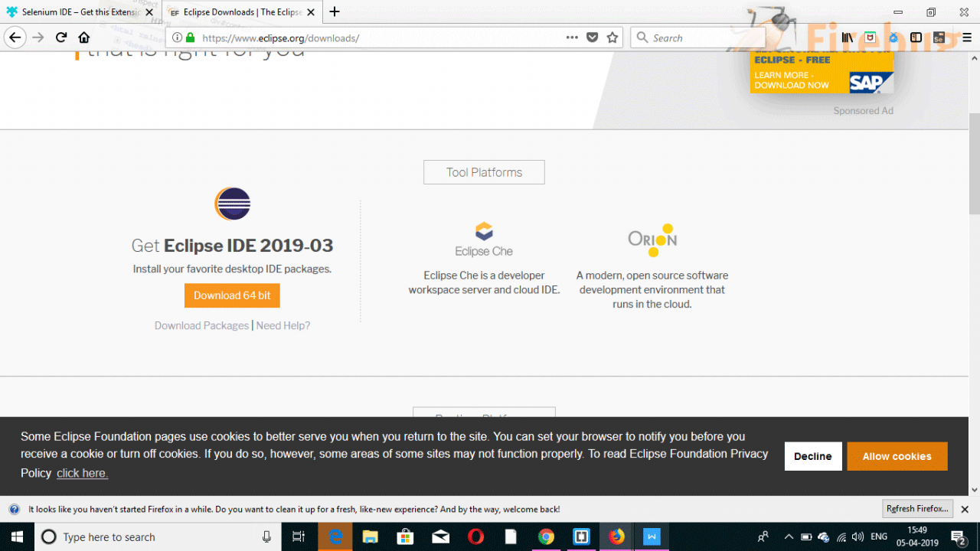Open the Firefox Library icon
This screenshot has height=551, width=980.
click(x=848, y=37)
